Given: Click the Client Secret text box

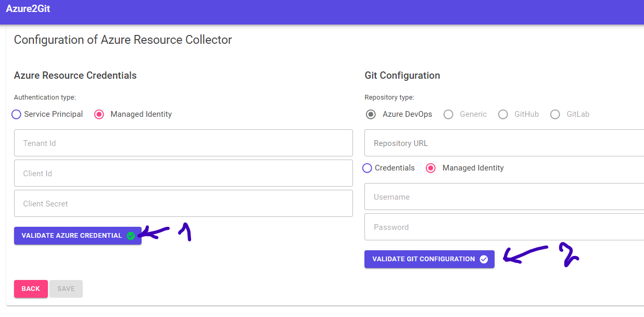Looking at the screenshot, I should [183, 203].
